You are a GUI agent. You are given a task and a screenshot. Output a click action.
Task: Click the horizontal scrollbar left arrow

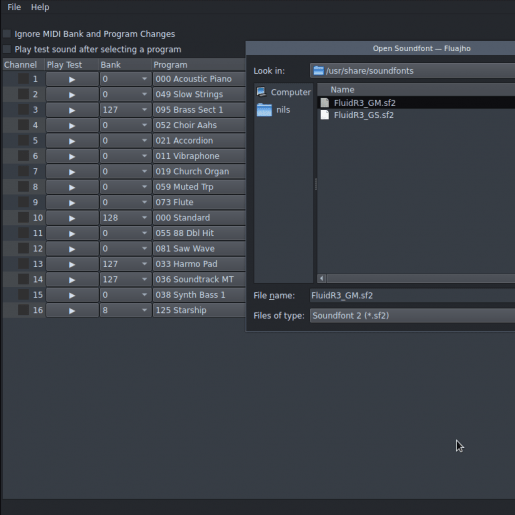[322, 278]
